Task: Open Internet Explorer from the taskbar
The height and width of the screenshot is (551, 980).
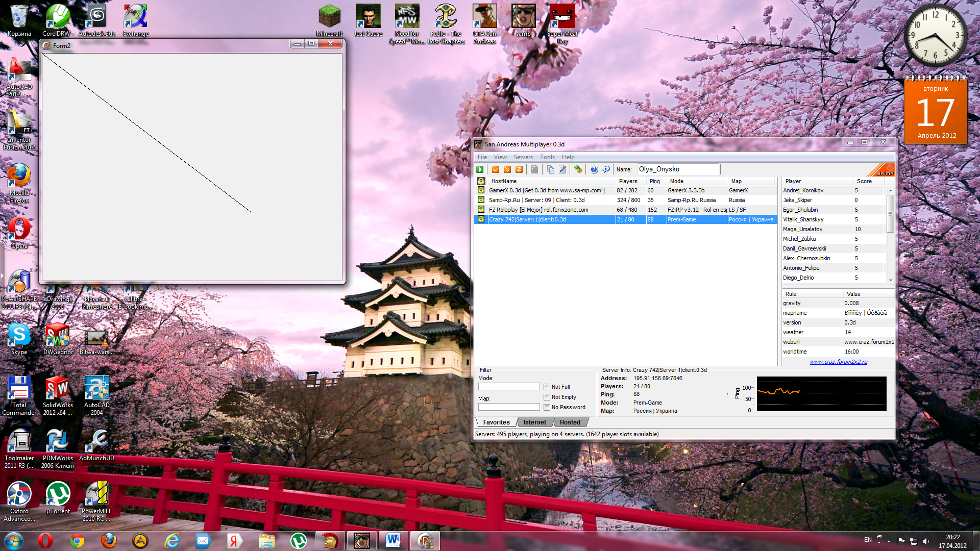Action: pyautogui.click(x=172, y=540)
